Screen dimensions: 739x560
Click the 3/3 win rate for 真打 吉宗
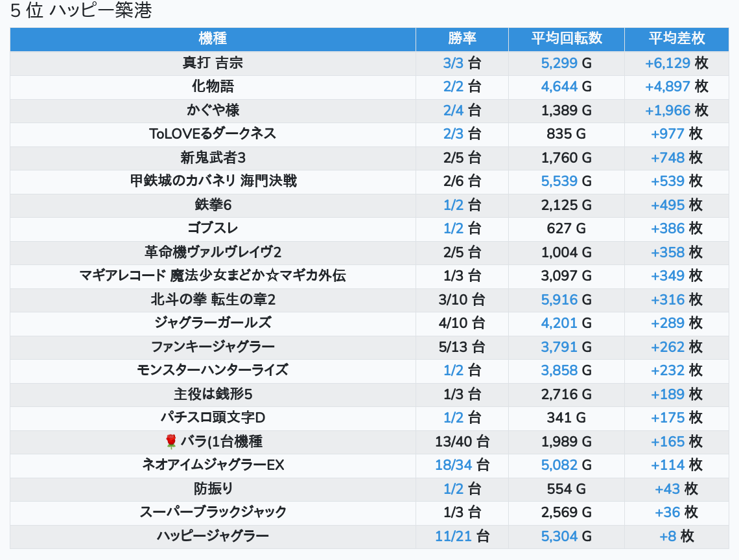pos(454,63)
